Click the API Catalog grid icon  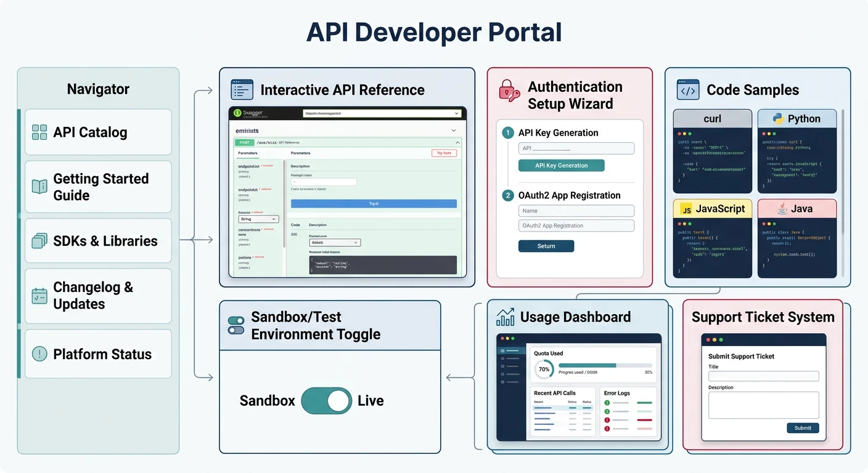(x=39, y=132)
